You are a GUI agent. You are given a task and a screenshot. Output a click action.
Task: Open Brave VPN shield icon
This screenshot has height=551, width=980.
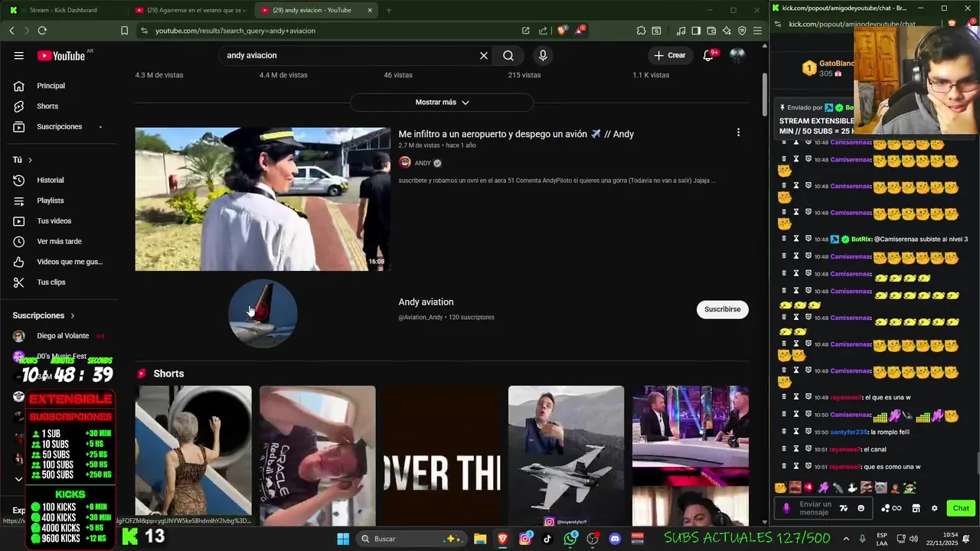(x=742, y=31)
